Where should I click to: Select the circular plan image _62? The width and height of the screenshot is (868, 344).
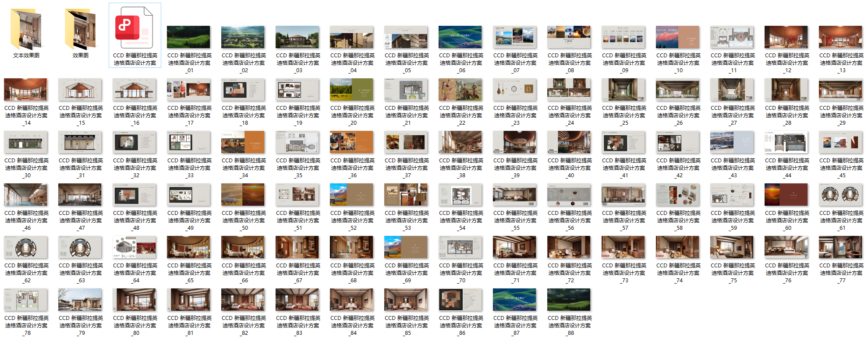point(26,247)
